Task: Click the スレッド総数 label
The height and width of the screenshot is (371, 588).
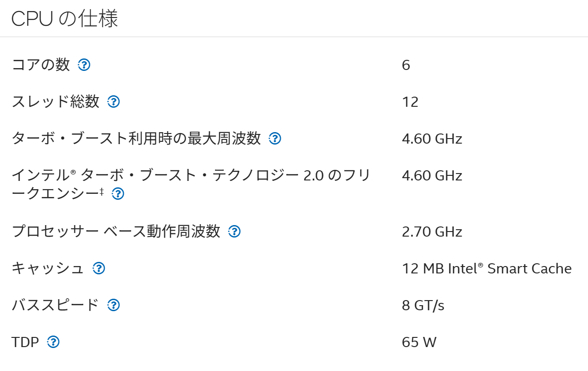Action: 55,102
